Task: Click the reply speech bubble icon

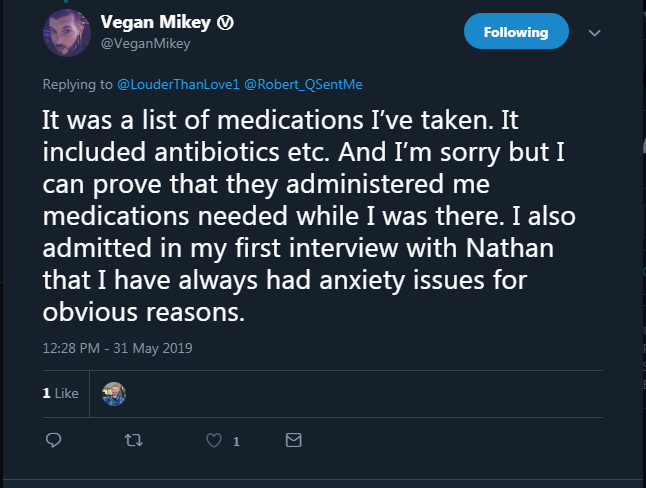Action: pyautogui.click(x=55, y=440)
